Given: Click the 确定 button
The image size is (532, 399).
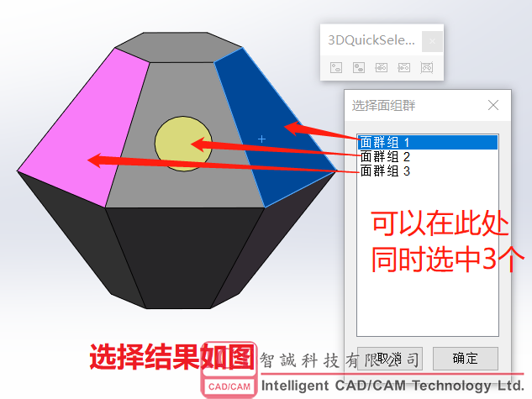Looking at the screenshot, I should tap(466, 359).
